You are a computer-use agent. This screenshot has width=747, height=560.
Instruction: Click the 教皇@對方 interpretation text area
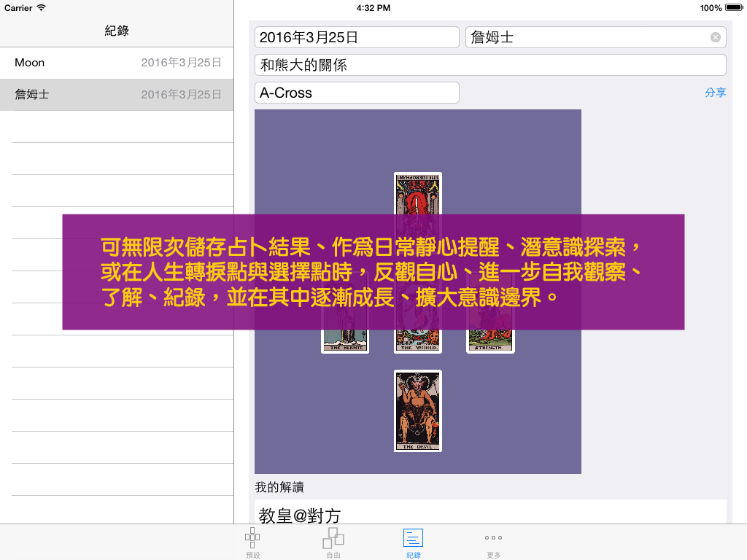click(490, 514)
